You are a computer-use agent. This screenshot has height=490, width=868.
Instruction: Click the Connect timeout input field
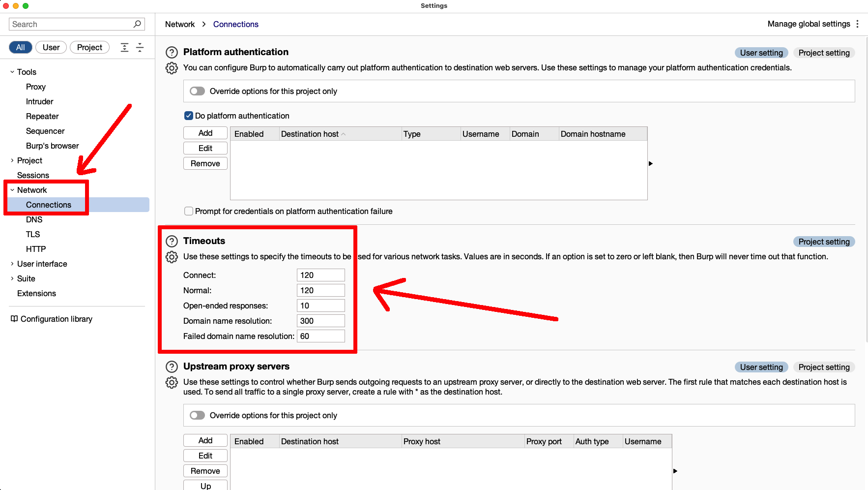320,275
